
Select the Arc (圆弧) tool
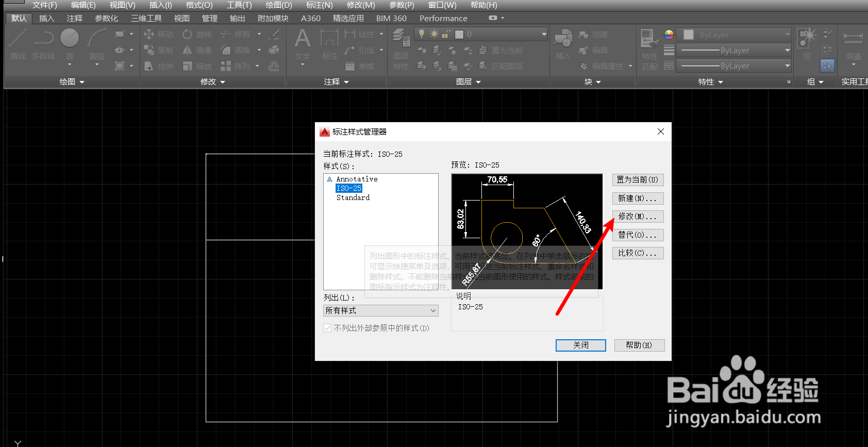[x=96, y=44]
